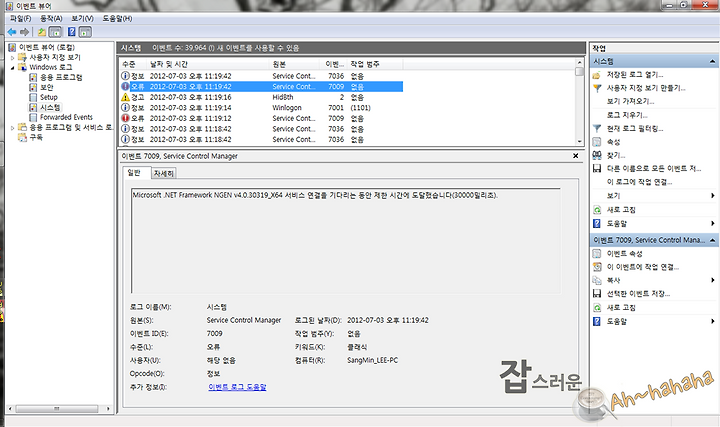
Task: Select the Forwarded Events log
Action: [61, 118]
